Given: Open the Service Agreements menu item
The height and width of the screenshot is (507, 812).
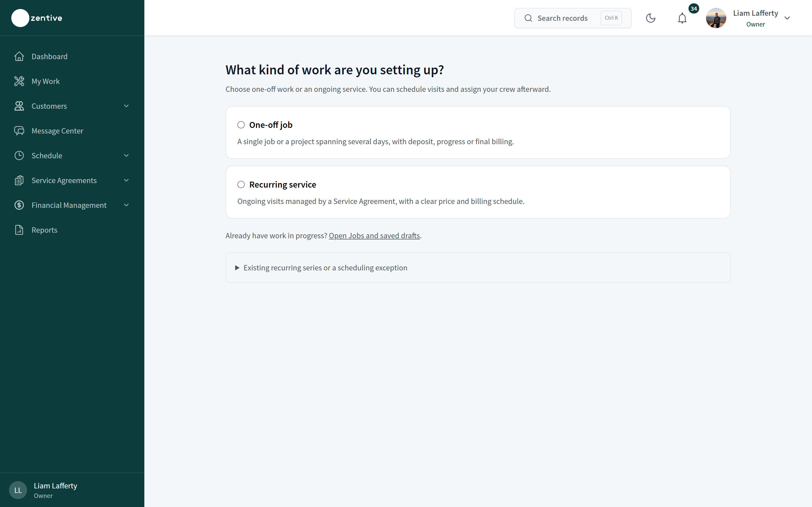Looking at the screenshot, I should (72, 180).
